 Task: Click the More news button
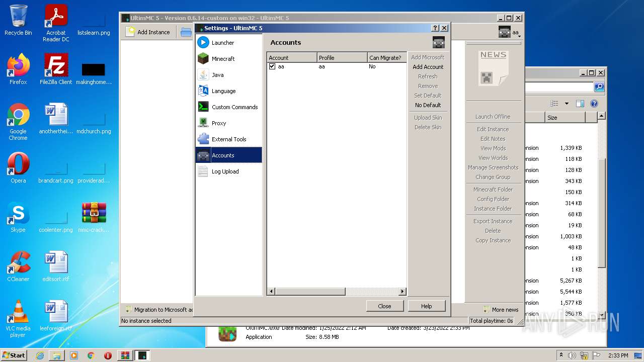pyautogui.click(x=501, y=310)
